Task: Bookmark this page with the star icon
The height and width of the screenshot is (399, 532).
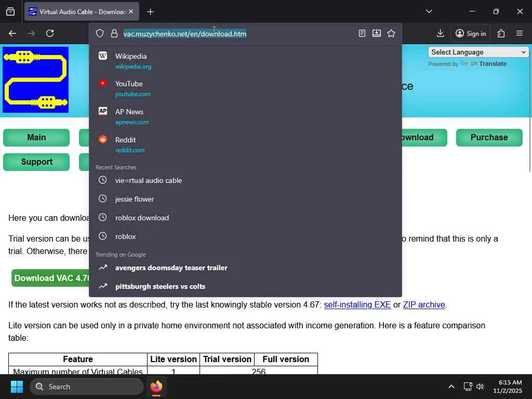Action: 391,33
